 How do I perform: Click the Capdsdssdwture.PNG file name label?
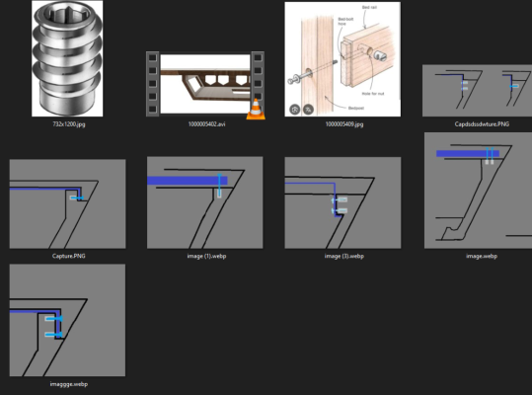482,124
